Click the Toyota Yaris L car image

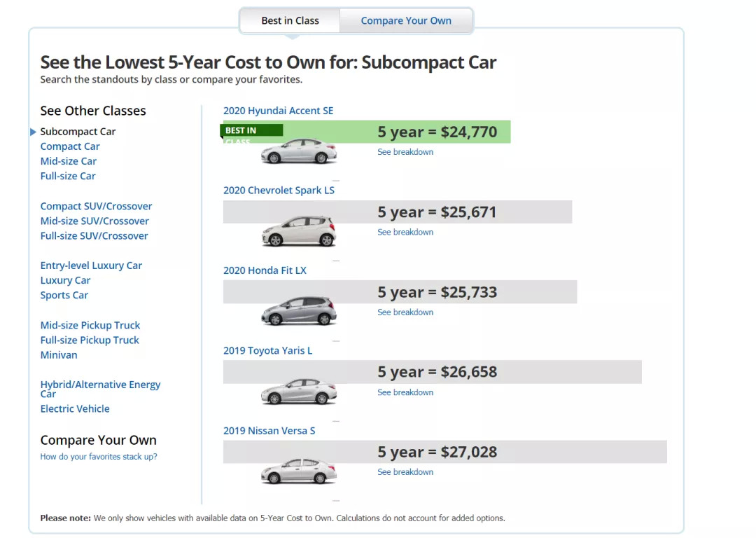tap(299, 391)
